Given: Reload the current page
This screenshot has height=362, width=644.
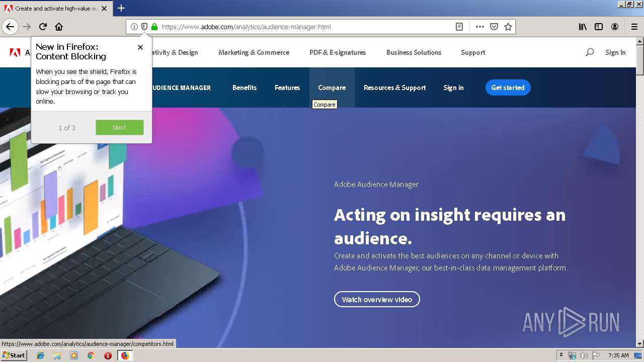Looking at the screenshot, I should (x=43, y=27).
